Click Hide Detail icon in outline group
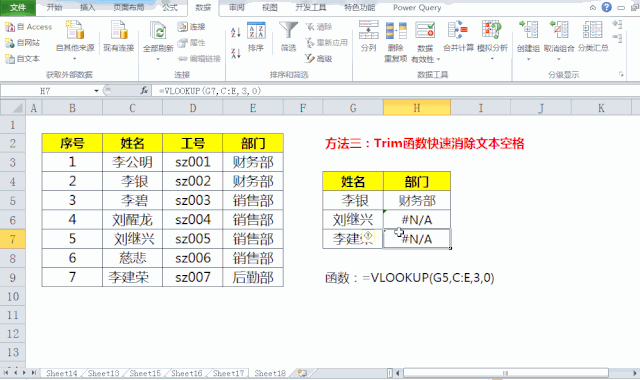Viewport: 640px width, 380px height. click(617, 39)
